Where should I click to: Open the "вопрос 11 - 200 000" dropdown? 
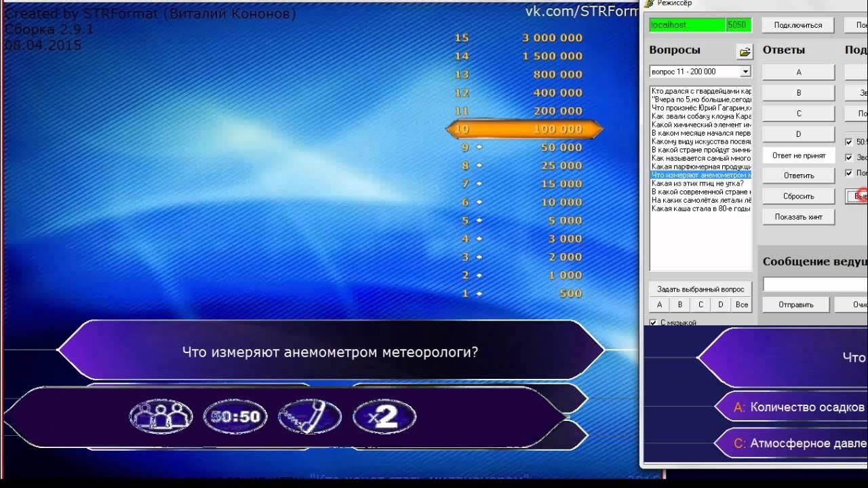[x=700, y=71]
